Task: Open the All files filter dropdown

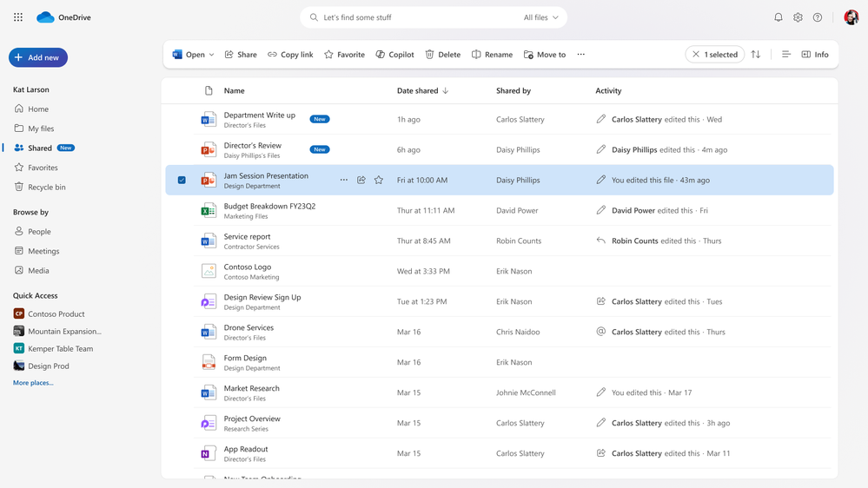Action: [x=541, y=17]
